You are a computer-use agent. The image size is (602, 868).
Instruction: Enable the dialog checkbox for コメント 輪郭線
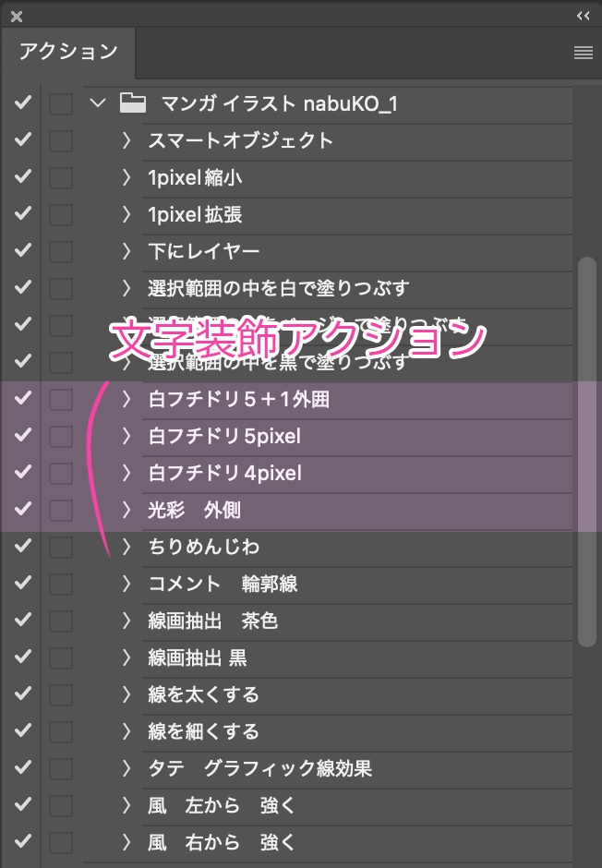tap(59, 584)
